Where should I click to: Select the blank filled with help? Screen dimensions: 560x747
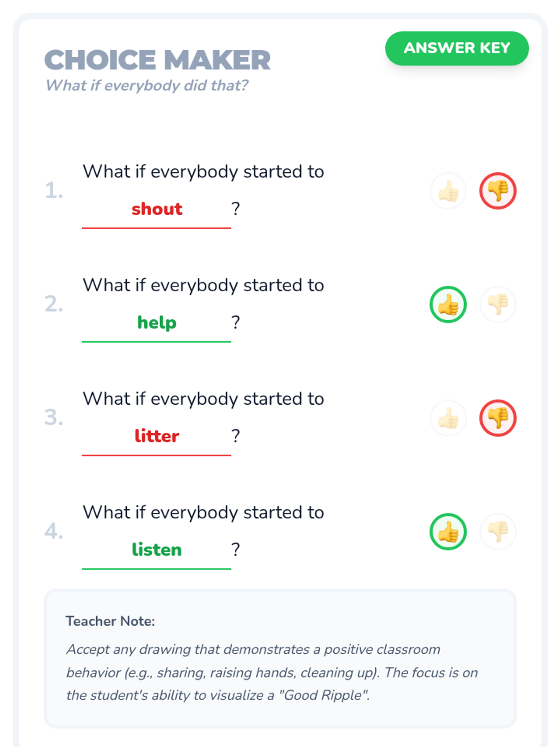coord(156,324)
